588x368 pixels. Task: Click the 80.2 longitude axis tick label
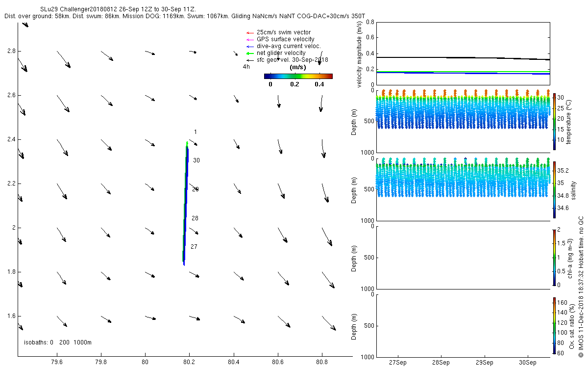pos(189,363)
